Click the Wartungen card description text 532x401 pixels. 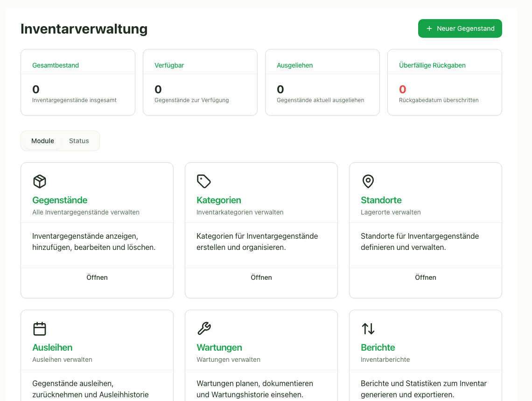click(x=255, y=389)
